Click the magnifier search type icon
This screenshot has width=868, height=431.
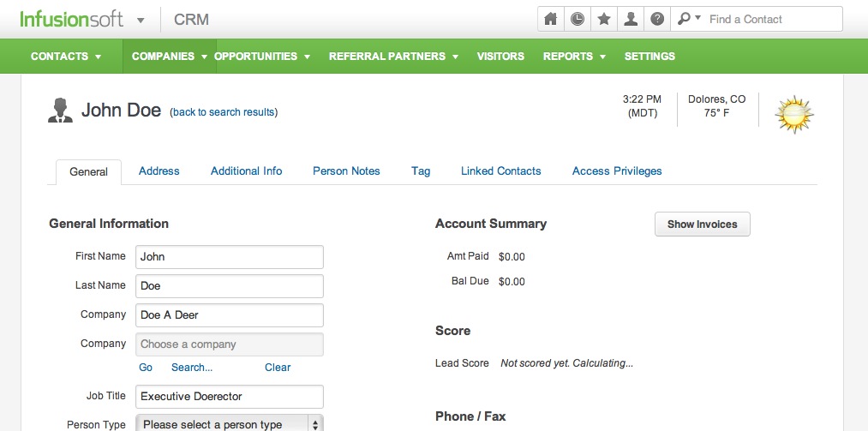pos(689,19)
